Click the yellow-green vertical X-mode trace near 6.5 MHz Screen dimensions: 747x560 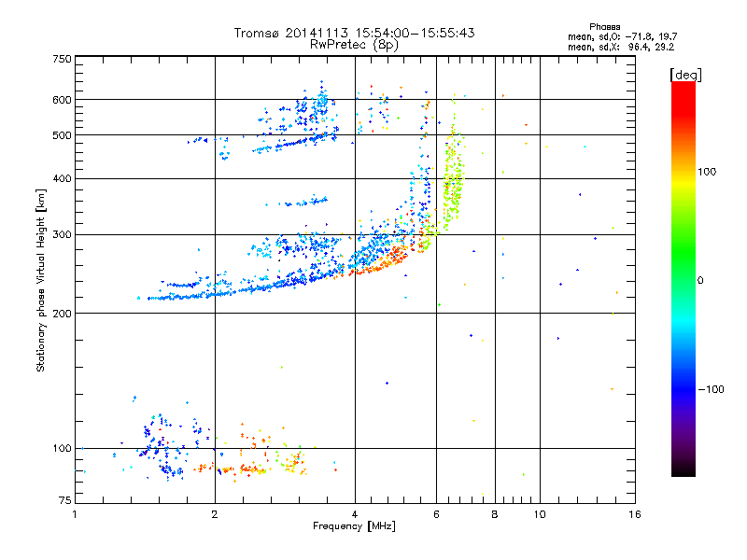(453, 186)
